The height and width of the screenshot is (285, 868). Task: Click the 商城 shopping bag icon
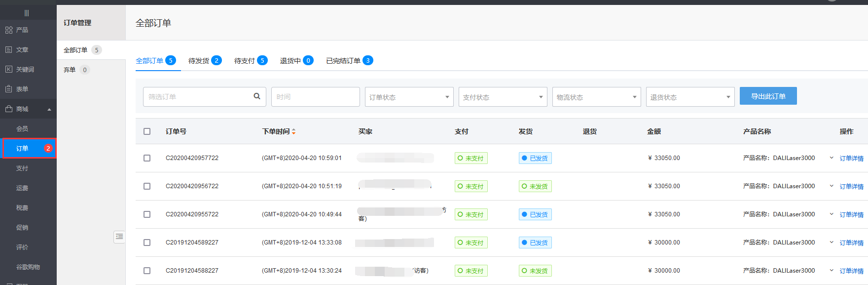pyautogui.click(x=9, y=109)
